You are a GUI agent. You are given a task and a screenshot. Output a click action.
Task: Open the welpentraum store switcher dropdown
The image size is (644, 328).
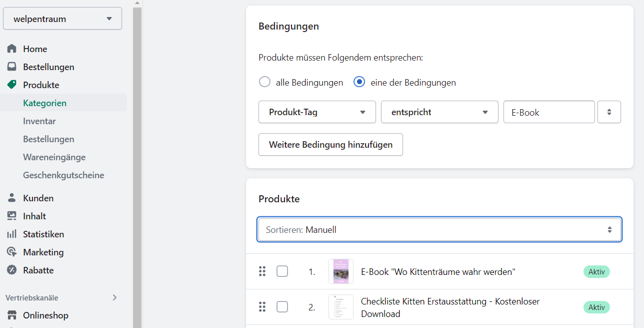click(x=62, y=19)
